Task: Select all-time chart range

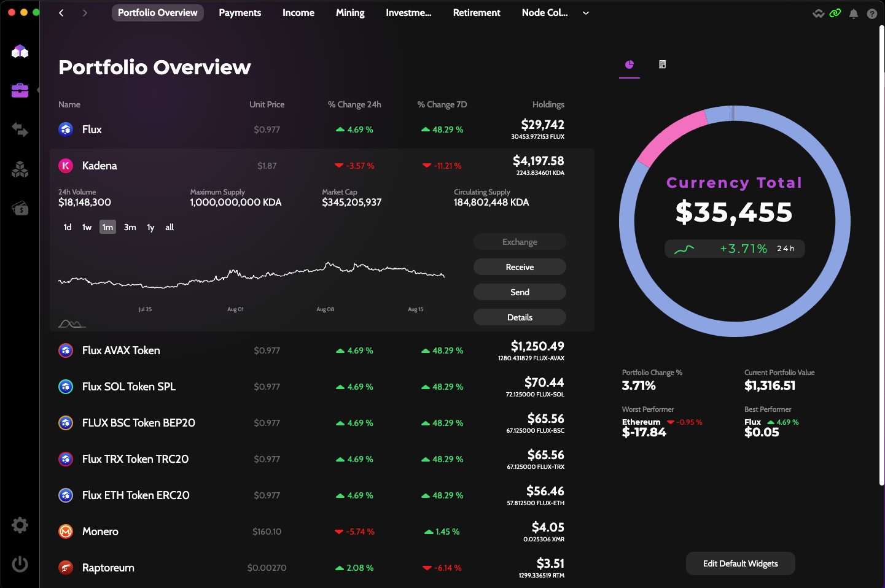Action: 170,227
